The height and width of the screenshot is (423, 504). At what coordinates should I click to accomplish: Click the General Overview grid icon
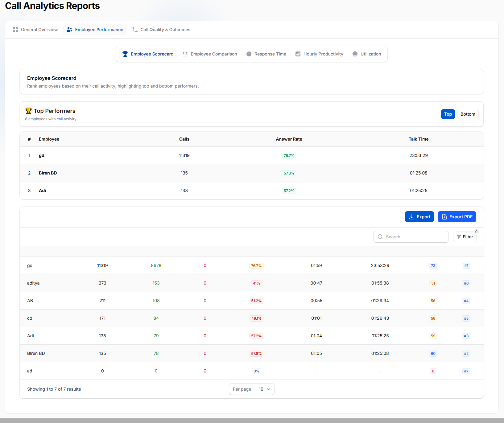pos(15,30)
